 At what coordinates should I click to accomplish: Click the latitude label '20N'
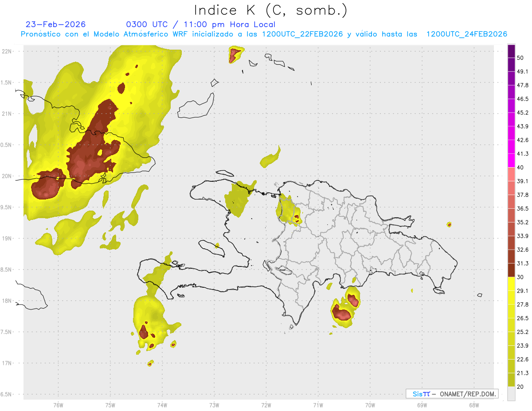(x=7, y=176)
